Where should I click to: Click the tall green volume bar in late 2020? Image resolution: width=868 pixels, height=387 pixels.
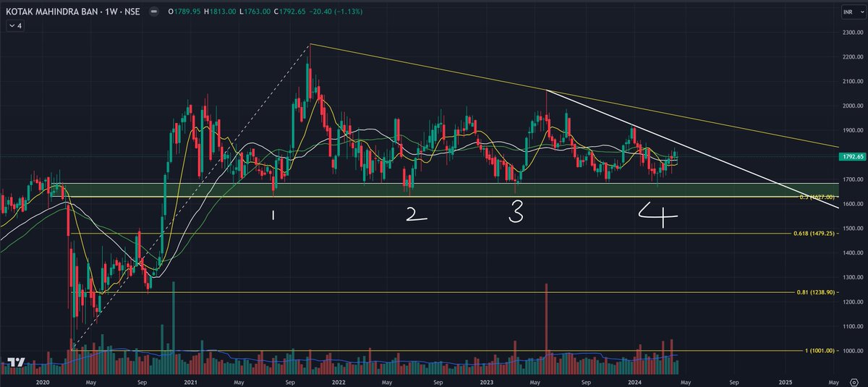click(174, 326)
